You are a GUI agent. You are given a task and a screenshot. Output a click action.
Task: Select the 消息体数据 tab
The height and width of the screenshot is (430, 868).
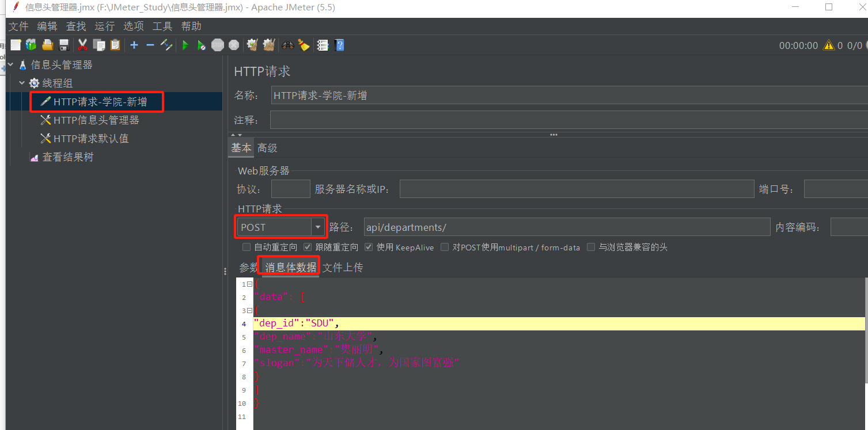coord(291,267)
